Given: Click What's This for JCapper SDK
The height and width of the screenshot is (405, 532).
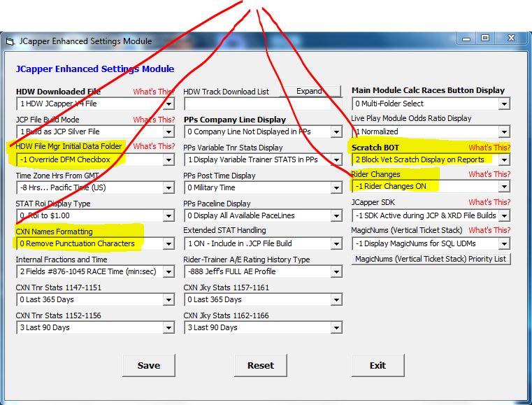Looking at the screenshot, I should pos(489,202).
